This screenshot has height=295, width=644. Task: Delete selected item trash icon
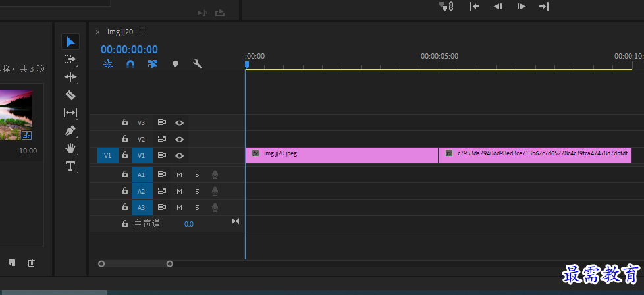point(31,263)
